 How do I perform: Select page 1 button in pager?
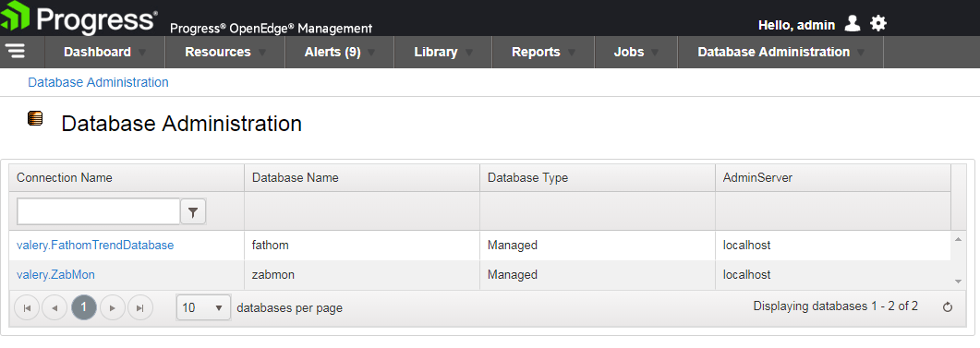pyautogui.click(x=84, y=307)
